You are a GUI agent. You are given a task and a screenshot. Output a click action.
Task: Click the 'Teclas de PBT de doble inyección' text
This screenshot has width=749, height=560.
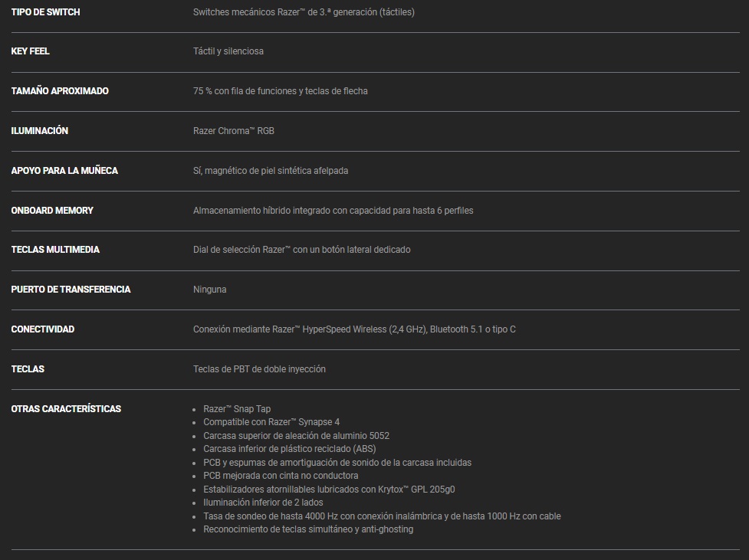(259, 369)
